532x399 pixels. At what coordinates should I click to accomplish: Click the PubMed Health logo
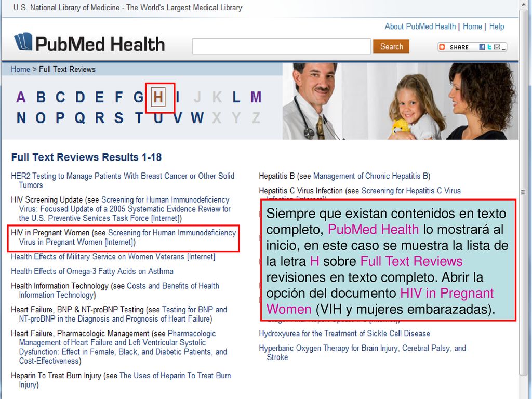click(89, 43)
